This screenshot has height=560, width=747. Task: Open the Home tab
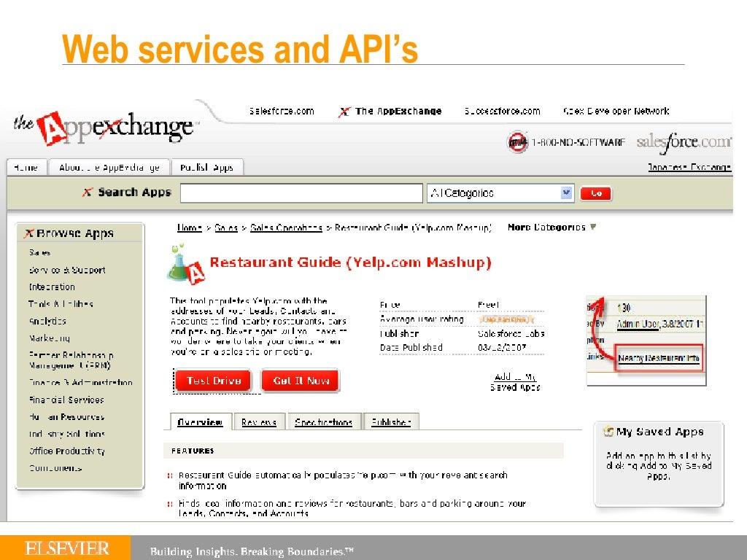pyautogui.click(x=27, y=167)
